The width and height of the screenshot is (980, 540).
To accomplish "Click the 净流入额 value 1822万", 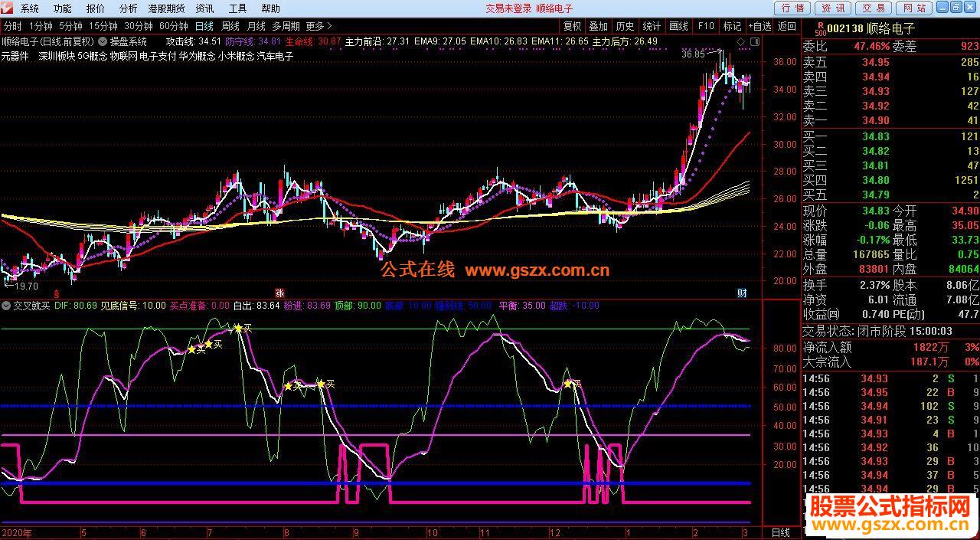I will pos(931,347).
